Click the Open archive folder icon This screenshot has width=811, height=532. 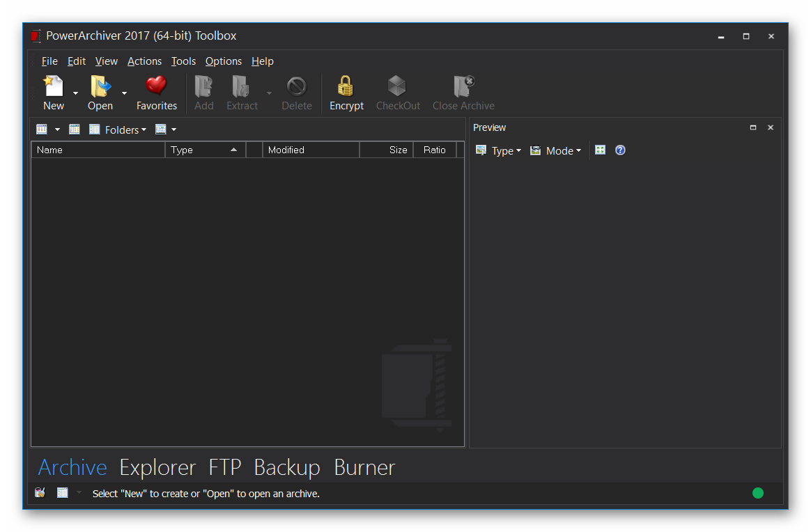[100, 86]
